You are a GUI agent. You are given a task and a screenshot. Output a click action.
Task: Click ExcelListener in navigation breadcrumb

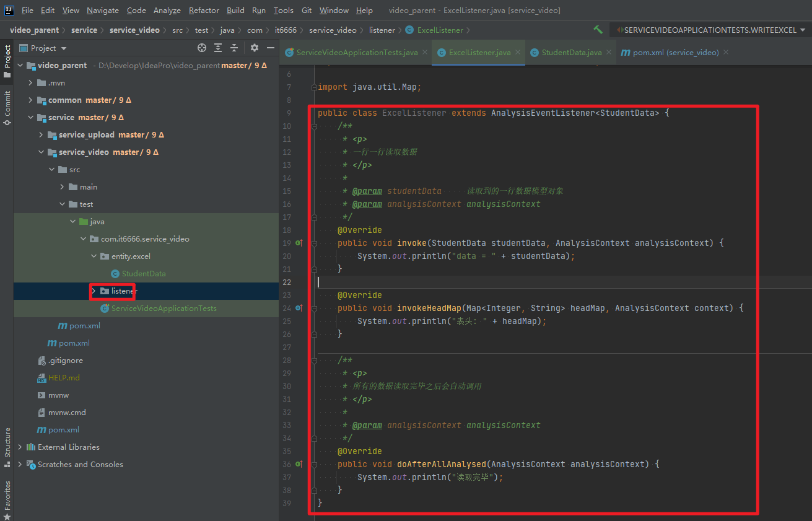(435, 30)
